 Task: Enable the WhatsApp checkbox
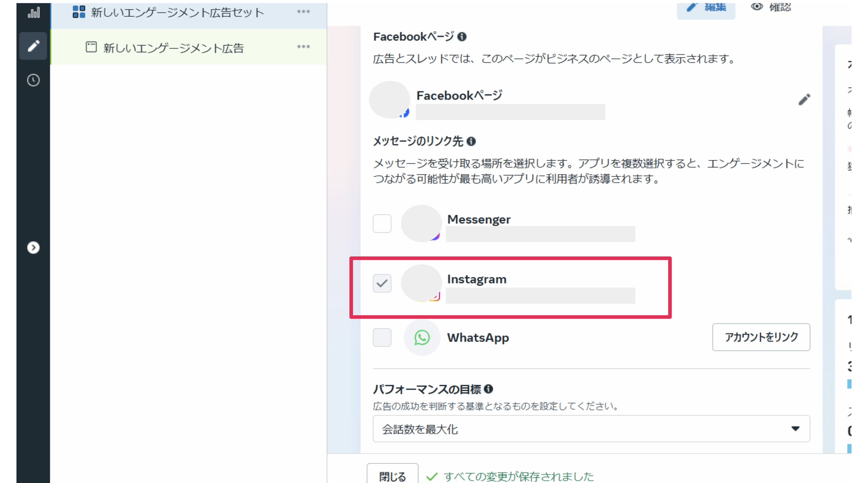(382, 337)
